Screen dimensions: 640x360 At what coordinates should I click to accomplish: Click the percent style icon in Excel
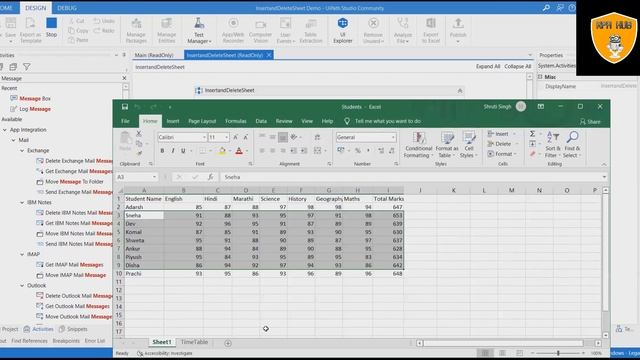[358, 151]
